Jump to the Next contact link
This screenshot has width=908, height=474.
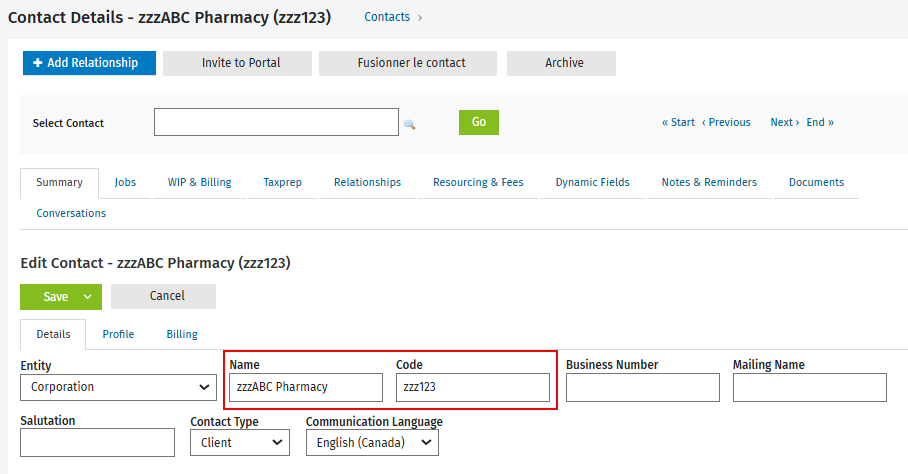(x=785, y=122)
